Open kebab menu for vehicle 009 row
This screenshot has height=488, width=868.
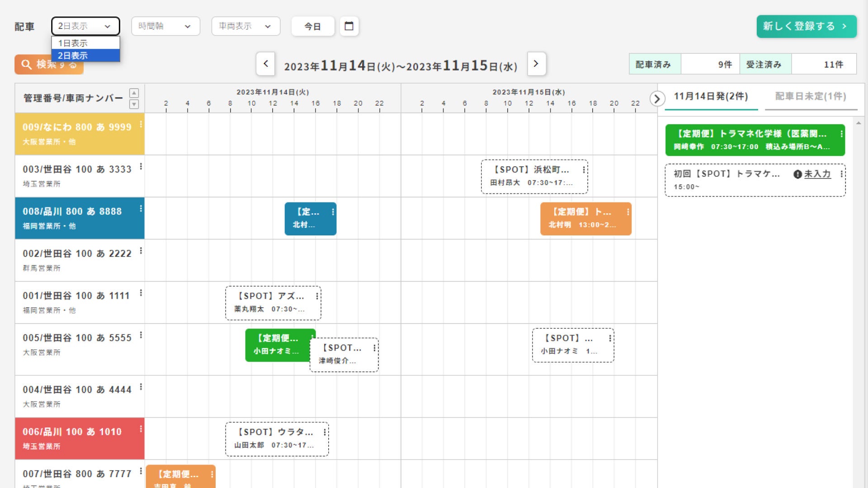(141, 124)
